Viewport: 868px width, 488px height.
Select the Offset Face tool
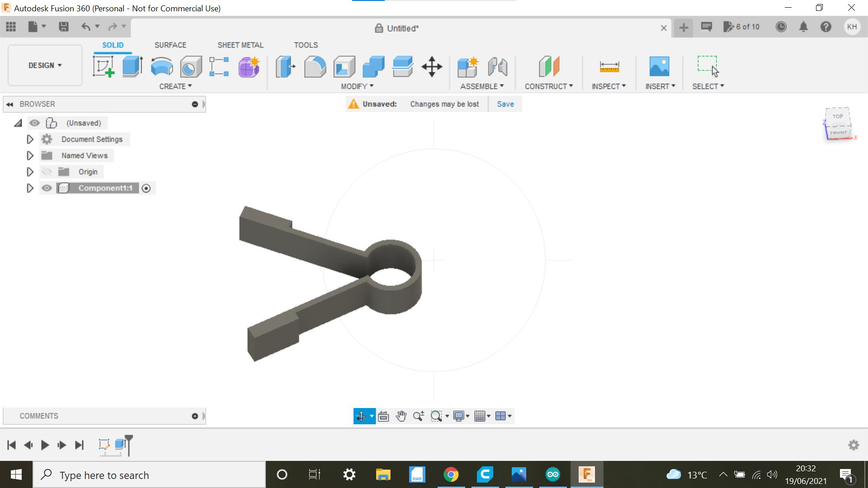coord(403,66)
